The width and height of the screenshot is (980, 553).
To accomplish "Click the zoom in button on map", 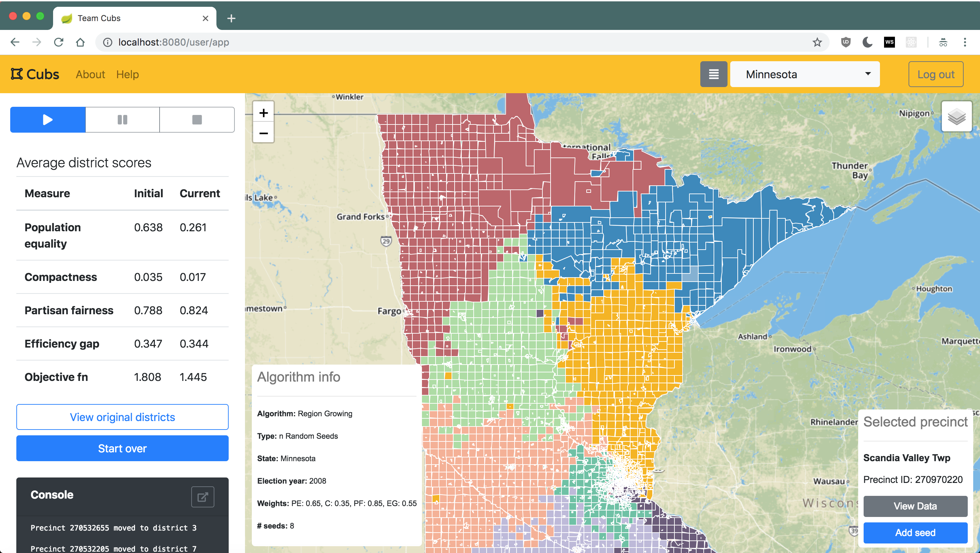I will 264,112.
